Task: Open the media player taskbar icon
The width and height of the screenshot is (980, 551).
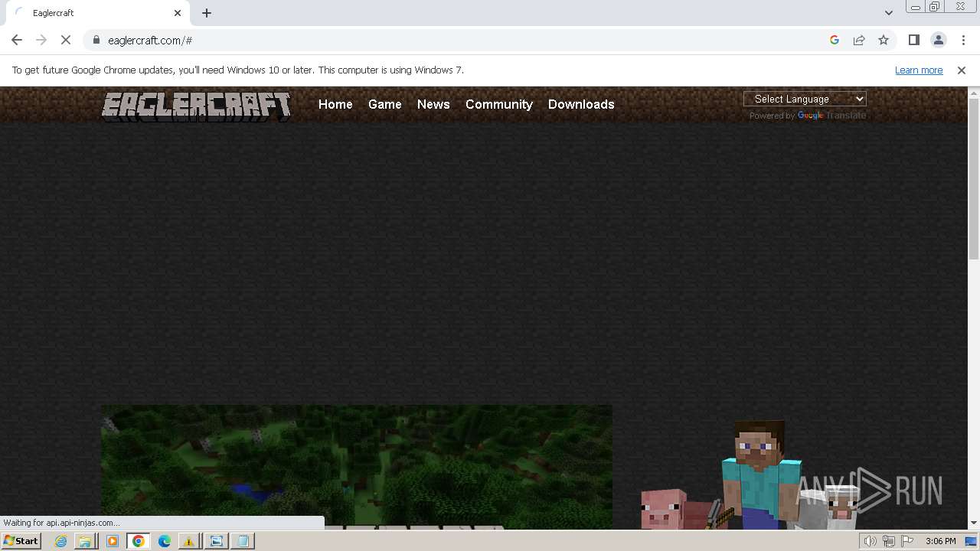Action: pyautogui.click(x=113, y=541)
